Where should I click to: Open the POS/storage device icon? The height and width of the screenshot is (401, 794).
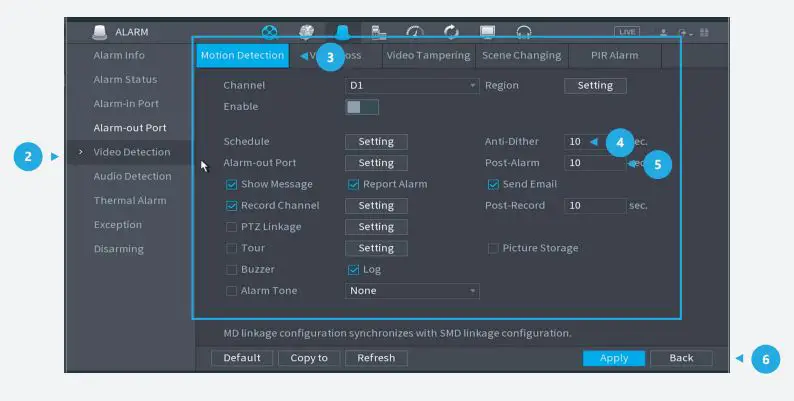point(379,32)
